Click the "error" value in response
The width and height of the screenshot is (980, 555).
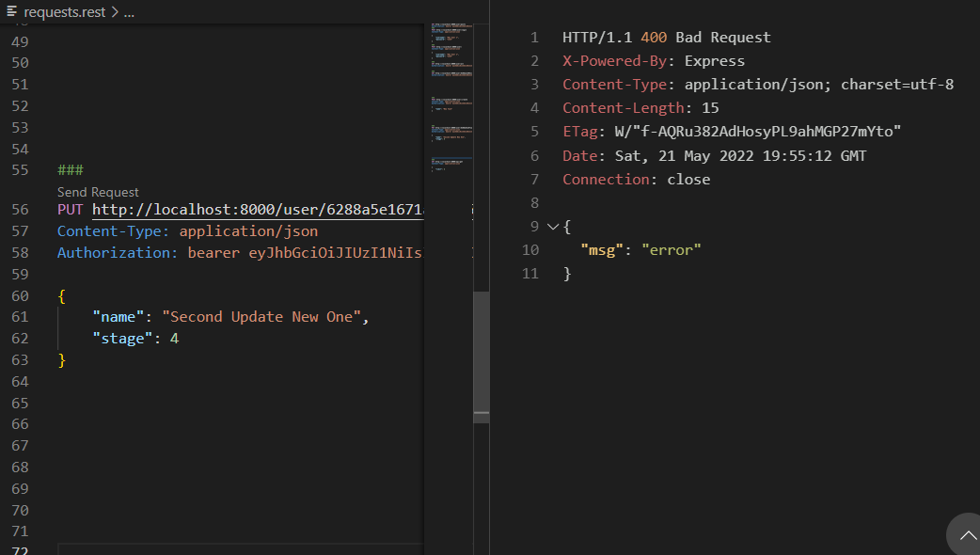coord(672,250)
